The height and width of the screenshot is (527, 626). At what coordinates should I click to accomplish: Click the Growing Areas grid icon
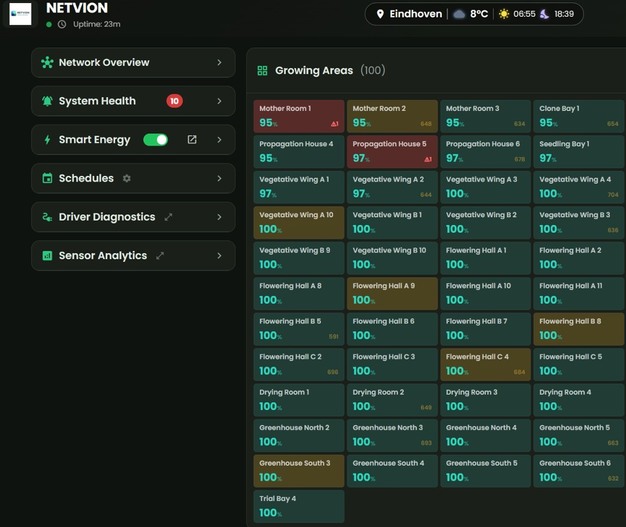pos(262,71)
